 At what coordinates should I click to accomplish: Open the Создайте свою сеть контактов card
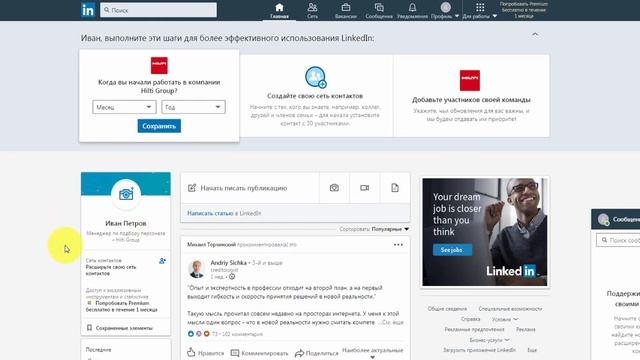315,96
